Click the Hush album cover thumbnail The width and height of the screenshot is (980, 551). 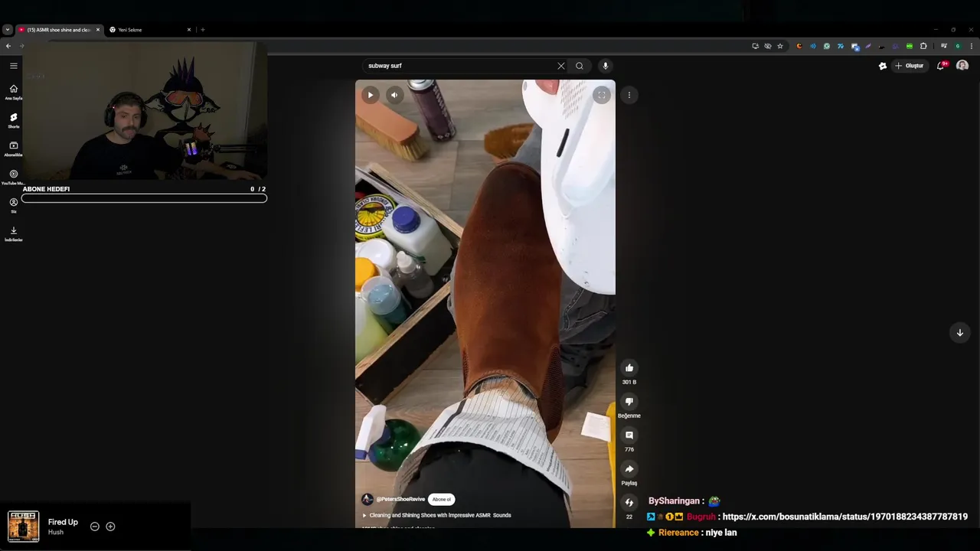coord(23,527)
